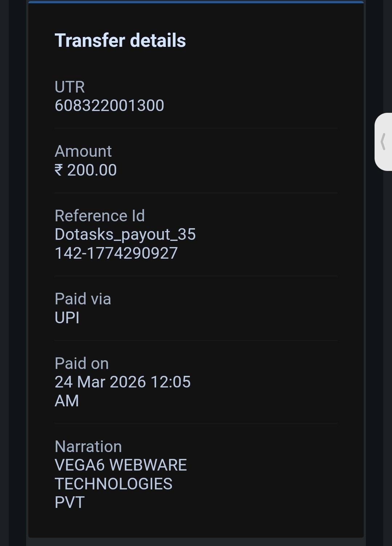This screenshot has width=392, height=546.
Task: Click the blue top border of card
Action: point(196,2)
